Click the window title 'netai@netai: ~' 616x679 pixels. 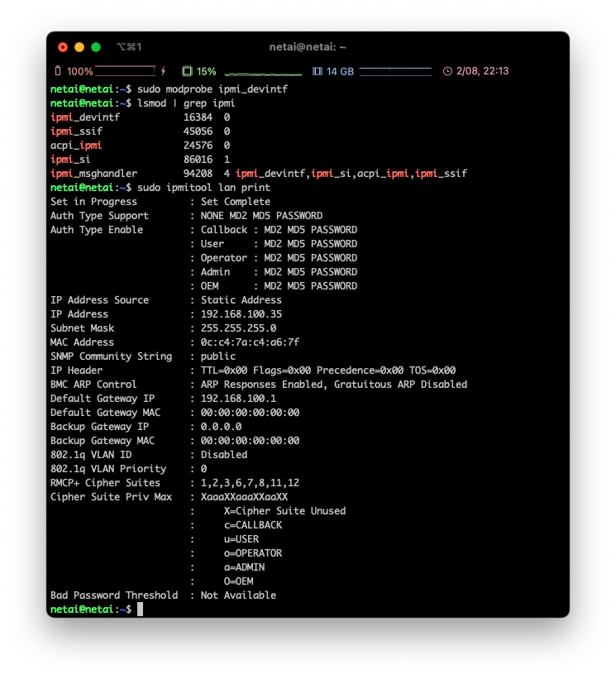(308, 47)
